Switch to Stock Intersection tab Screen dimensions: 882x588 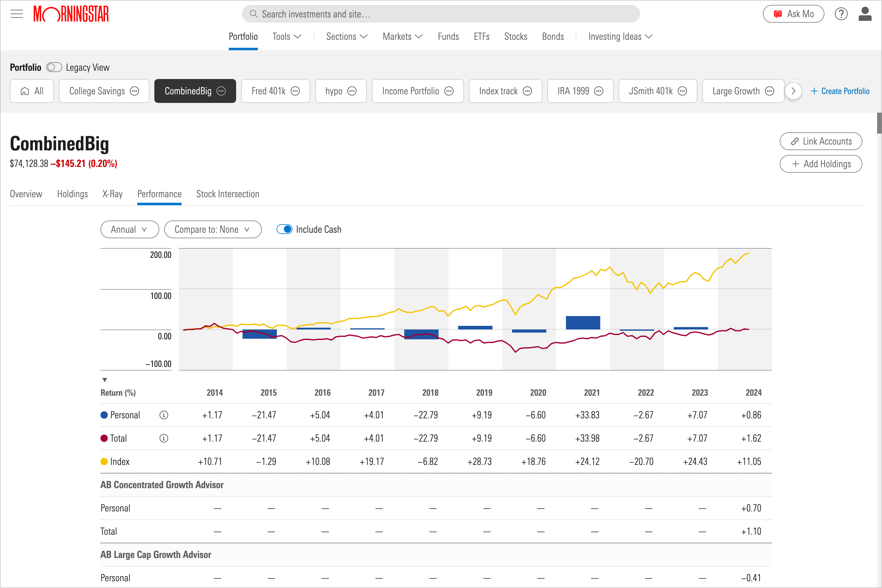[228, 194]
